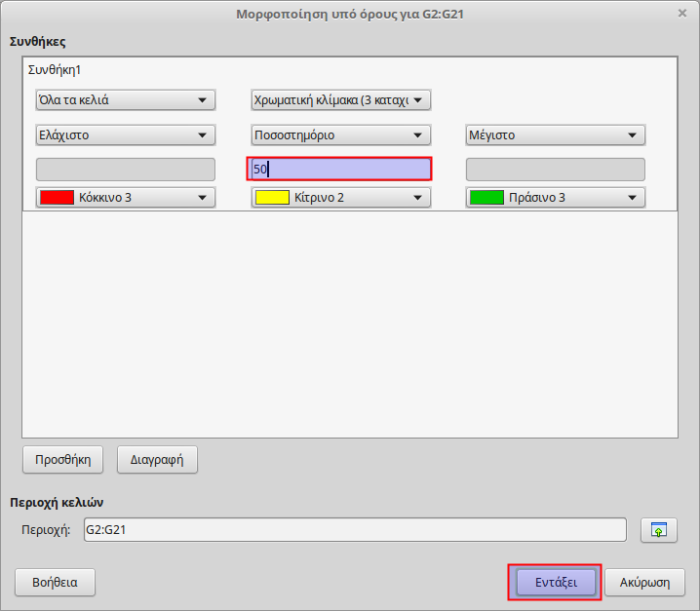Expand the 'Χρωματική κλίμακα' type dropdown
This screenshot has height=611, width=700.
[x=340, y=99]
